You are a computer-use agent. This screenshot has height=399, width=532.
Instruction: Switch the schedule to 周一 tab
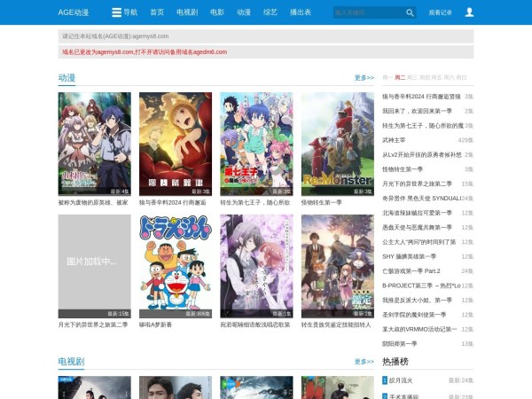pos(387,78)
